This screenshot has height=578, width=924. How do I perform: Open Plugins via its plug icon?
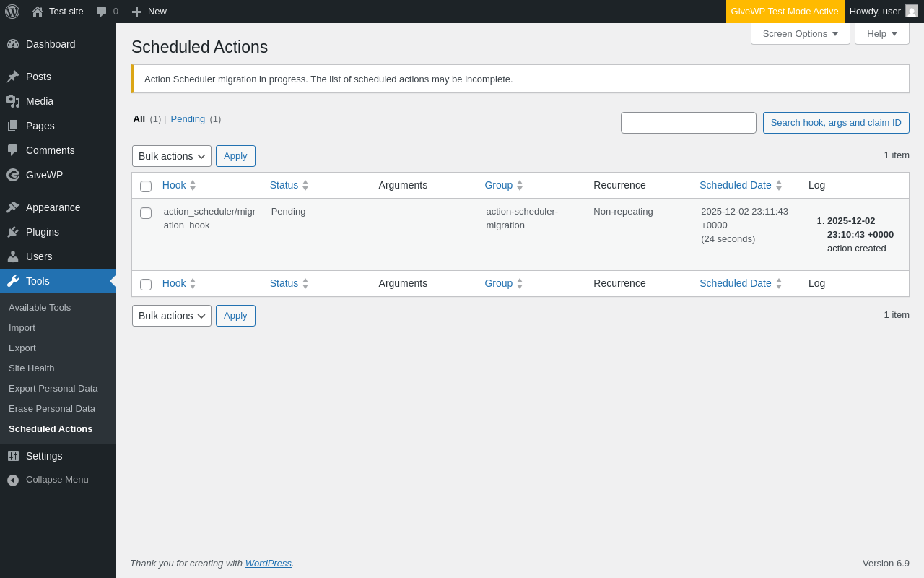[13, 232]
